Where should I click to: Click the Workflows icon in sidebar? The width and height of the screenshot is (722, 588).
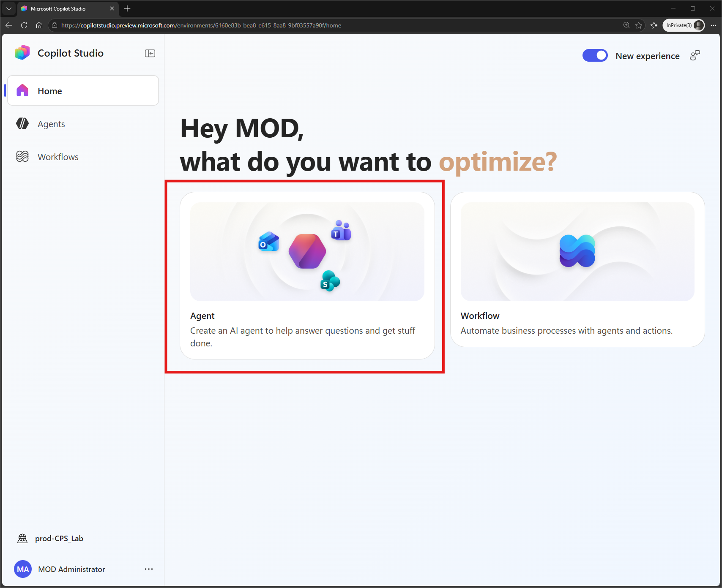pos(22,156)
